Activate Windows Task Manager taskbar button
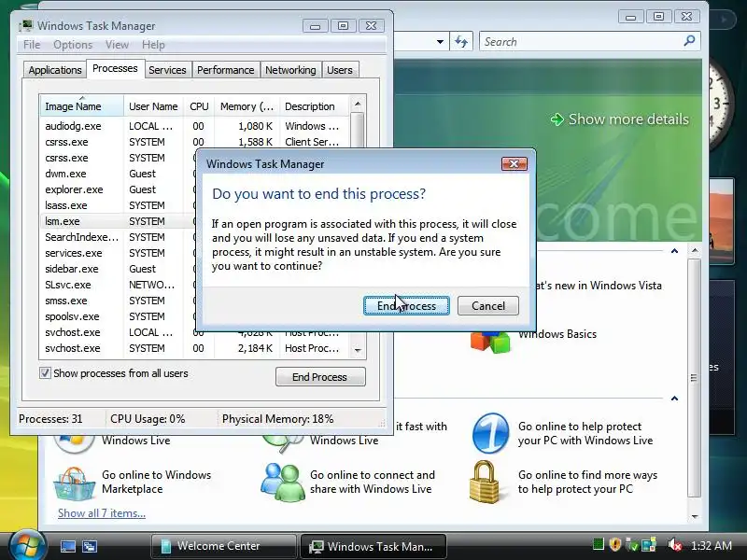The height and width of the screenshot is (560, 747). coord(373,546)
